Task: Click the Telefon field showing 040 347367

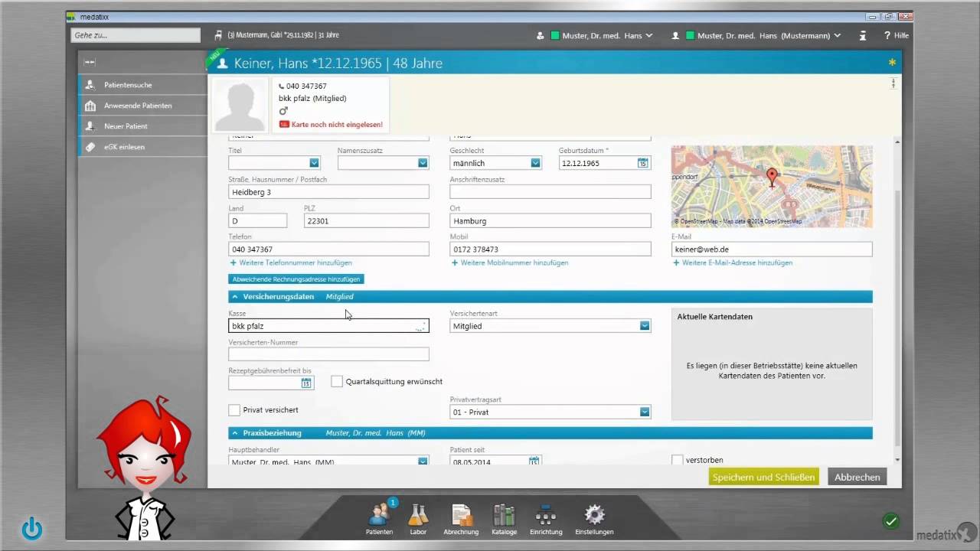Action: pyautogui.click(x=328, y=249)
